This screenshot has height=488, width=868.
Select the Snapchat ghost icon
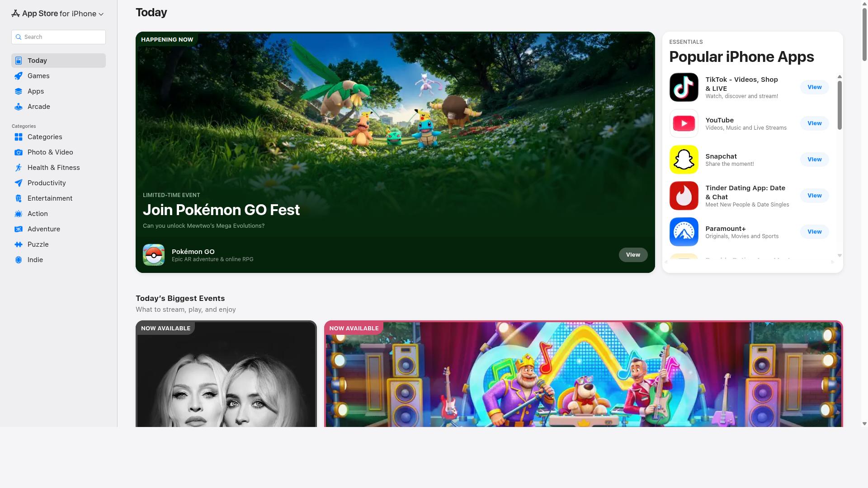(684, 160)
